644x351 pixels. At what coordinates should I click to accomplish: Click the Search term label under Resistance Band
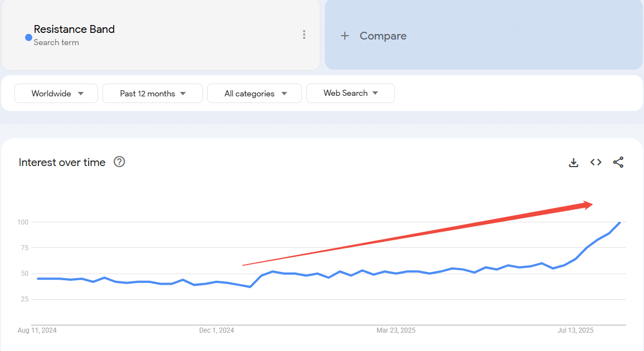coord(56,42)
